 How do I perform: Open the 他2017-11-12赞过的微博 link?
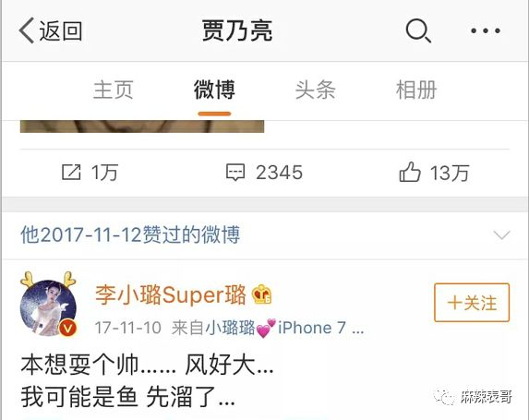(x=130, y=234)
